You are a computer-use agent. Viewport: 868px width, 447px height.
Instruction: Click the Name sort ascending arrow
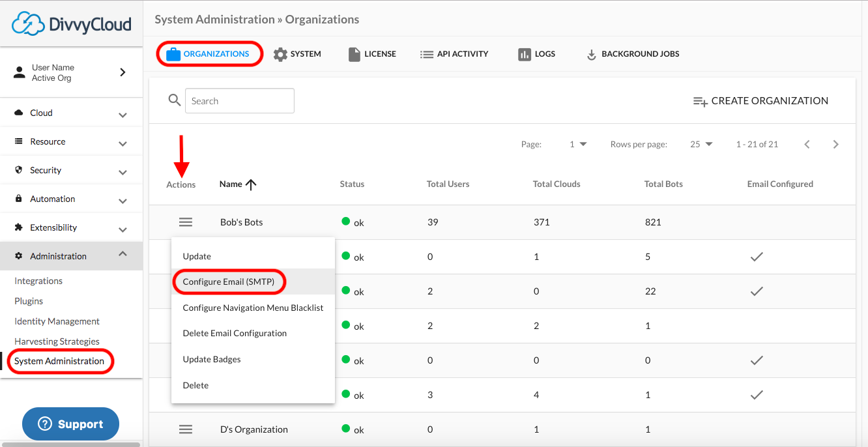(251, 184)
